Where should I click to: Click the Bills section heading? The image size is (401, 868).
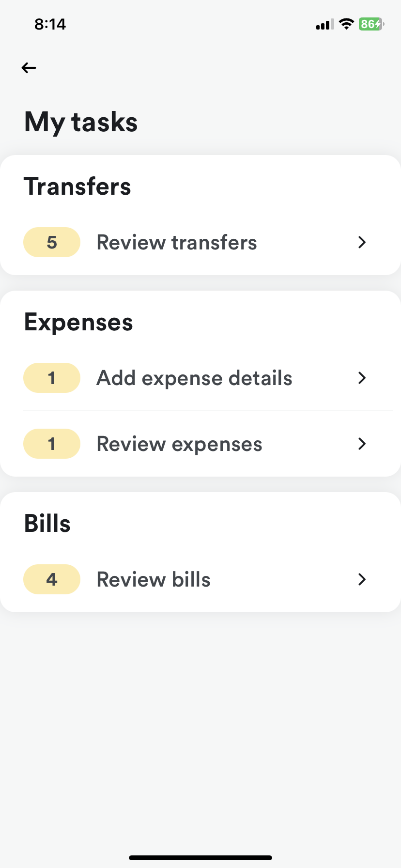point(47,524)
